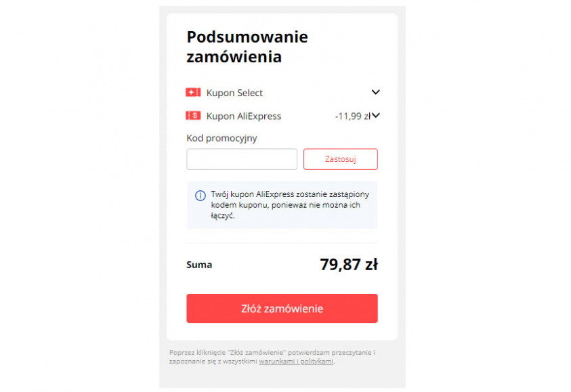Click the coupon replacement notice text
This screenshot has width=571, height=392.
point(290,204)
